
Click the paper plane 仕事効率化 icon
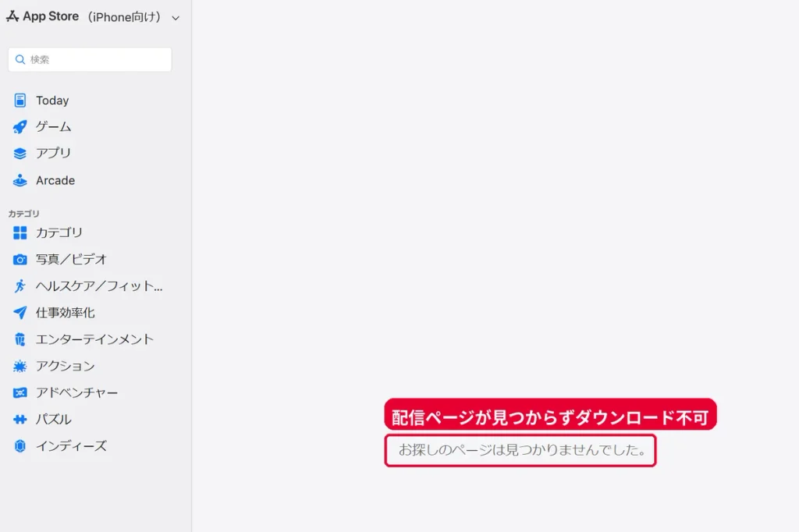point(20,312)
